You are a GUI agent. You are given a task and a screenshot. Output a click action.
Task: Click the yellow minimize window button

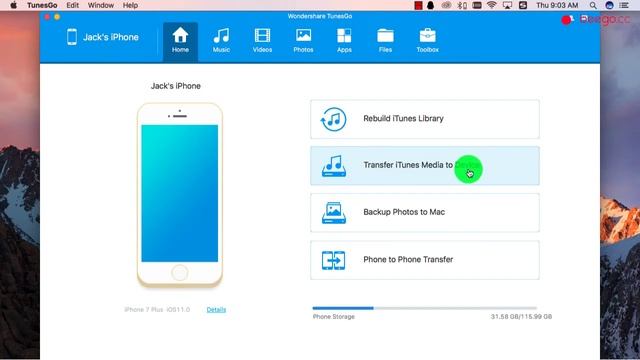coord(57,17)
